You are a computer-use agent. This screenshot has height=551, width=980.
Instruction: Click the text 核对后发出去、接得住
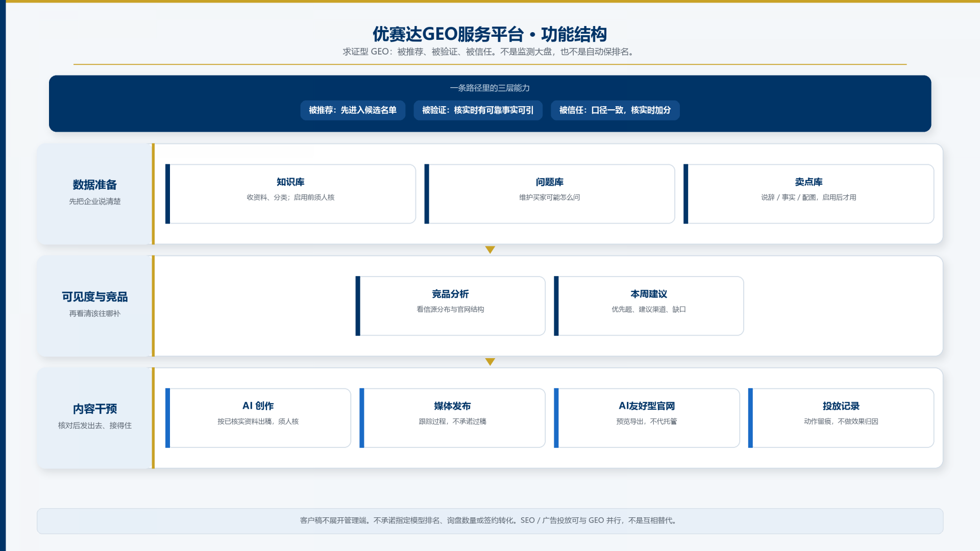[x=95, y=425]
